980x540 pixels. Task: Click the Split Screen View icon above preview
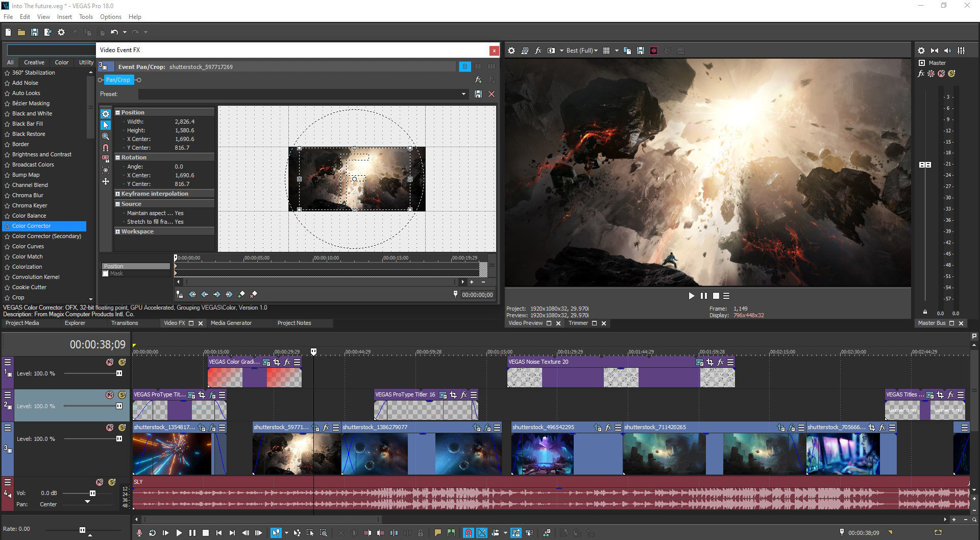(551, 51)
